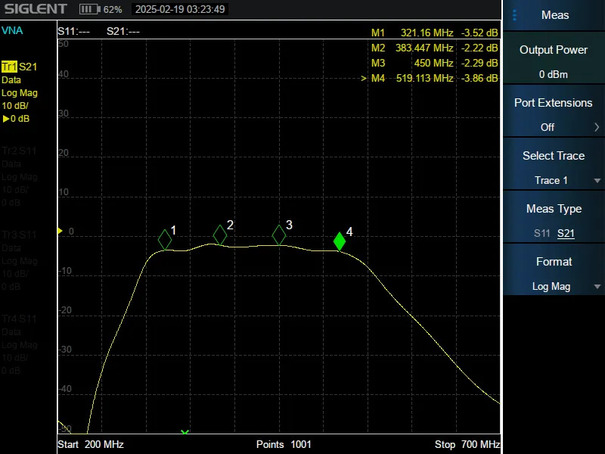This screenshot has height=454, width=605.
Task: Click the blue dots menu icon beside Meas
Action: (x=514, y=15)
